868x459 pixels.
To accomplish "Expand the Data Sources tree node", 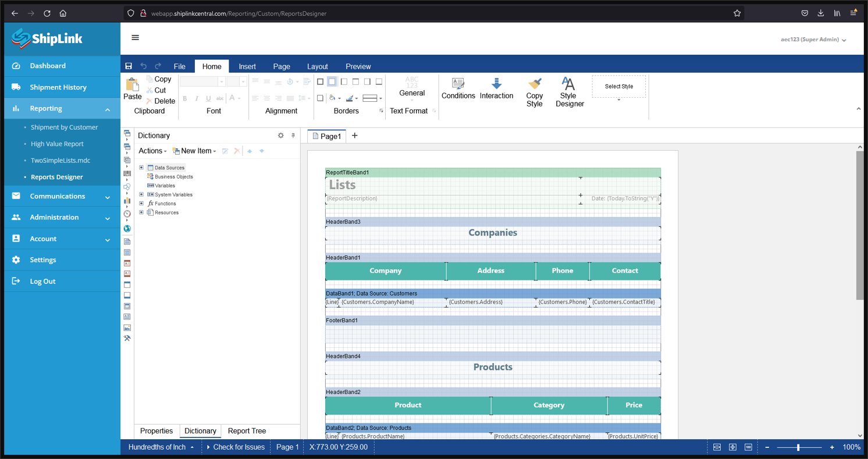I will coord(141,168).
